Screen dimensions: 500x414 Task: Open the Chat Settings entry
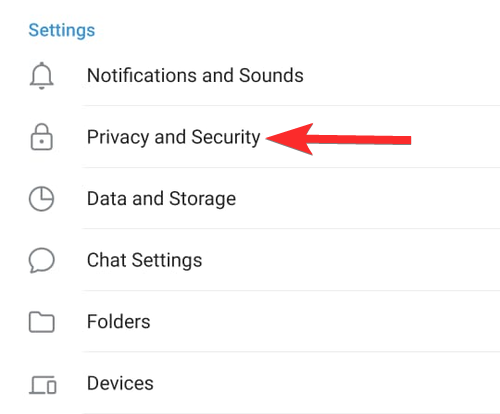[144, 260]
